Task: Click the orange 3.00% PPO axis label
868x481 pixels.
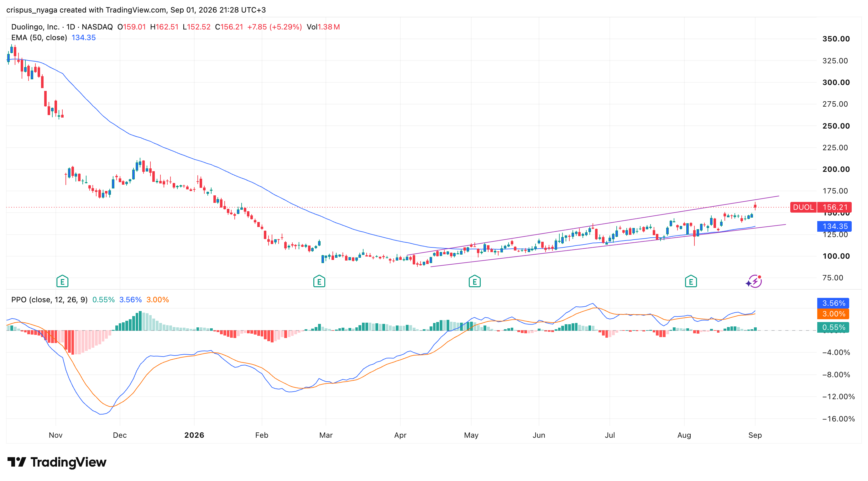Action: (833, 314)
